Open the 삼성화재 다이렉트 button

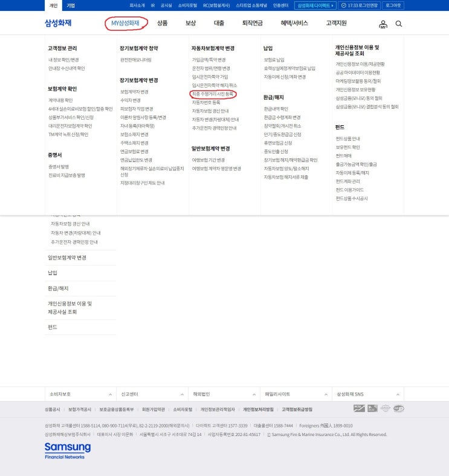click(315, 5)
